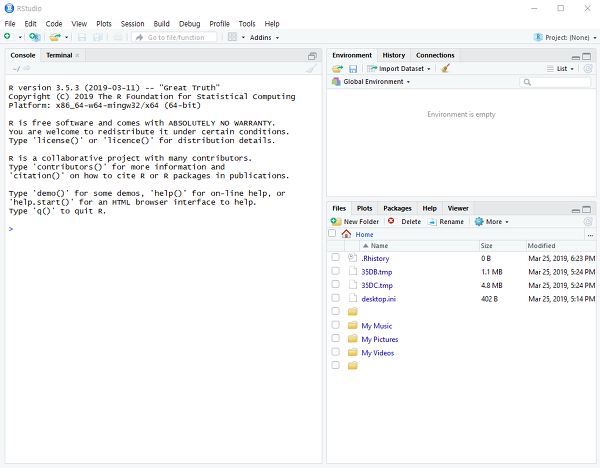The image size is (600, 468).
Task: Open the List view dropdown
Action: coord(561,68)
